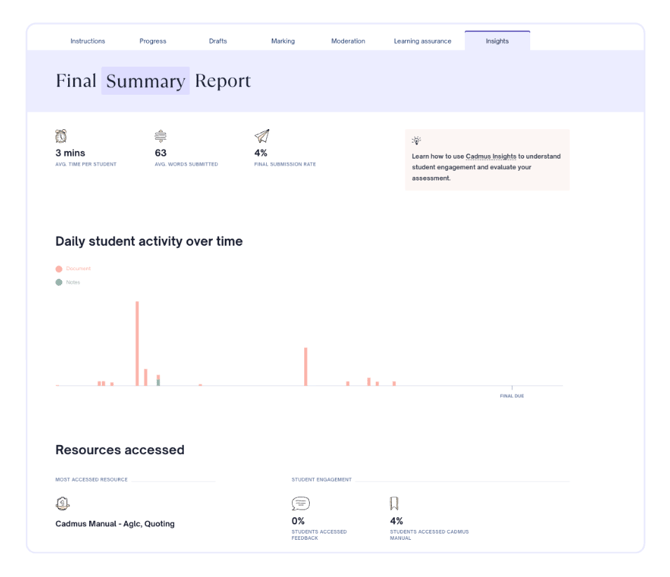Open the Drafts tab
This screenshot has height=577, width=670.
[218, 41]
